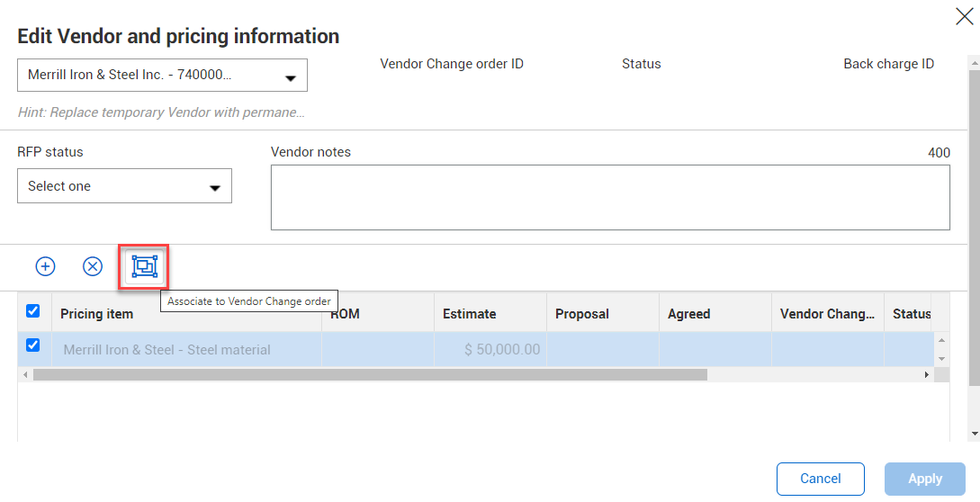Close the Edit Vendor dialog
The image size is (980, 502).
click(964, 16)
